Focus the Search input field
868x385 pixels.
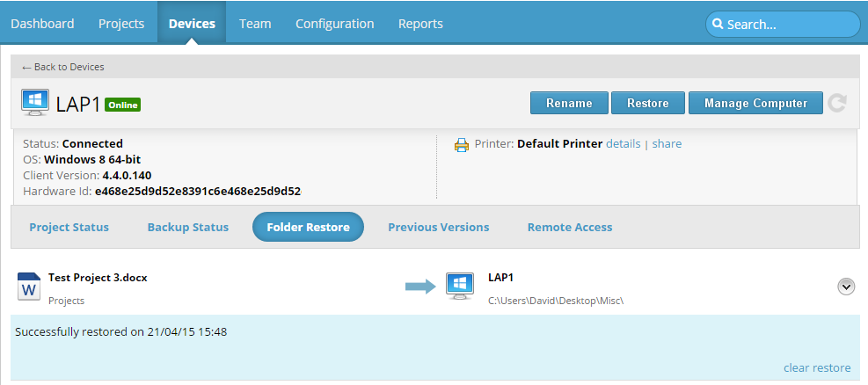tap(783, 25)
